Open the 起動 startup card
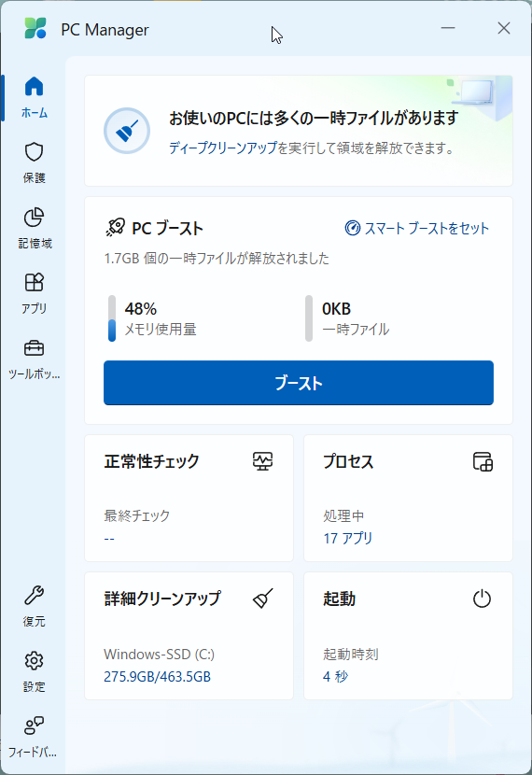Viewport: 532px width, 775px height. [x=408, y=636]
